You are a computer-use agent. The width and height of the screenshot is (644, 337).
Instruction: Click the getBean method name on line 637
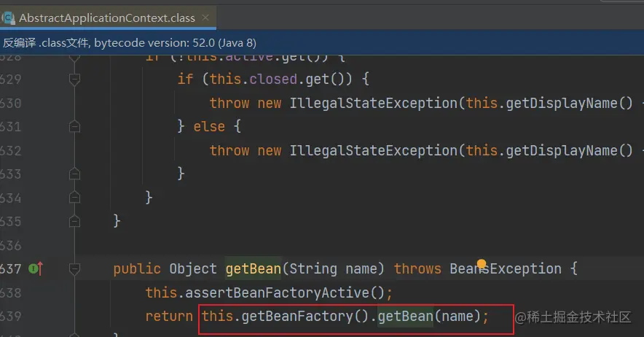pos(253,268)
